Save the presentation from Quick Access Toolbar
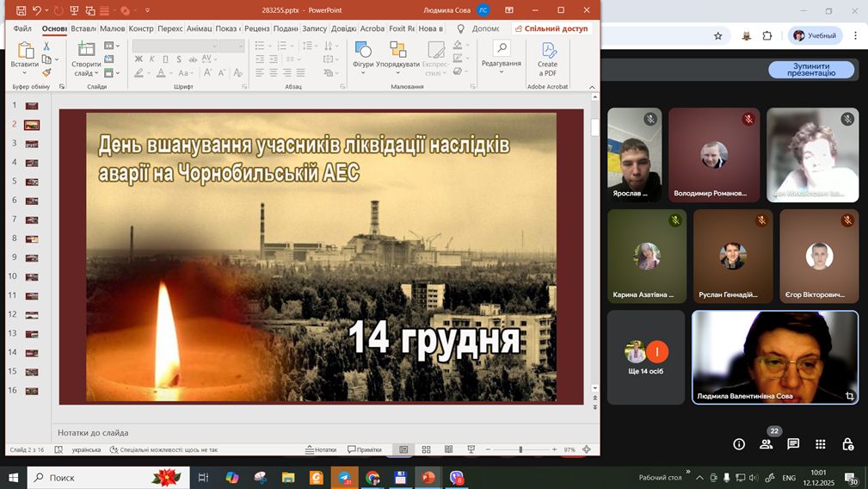The width and height of the screenshot is (868, 489). coord(21,10)
